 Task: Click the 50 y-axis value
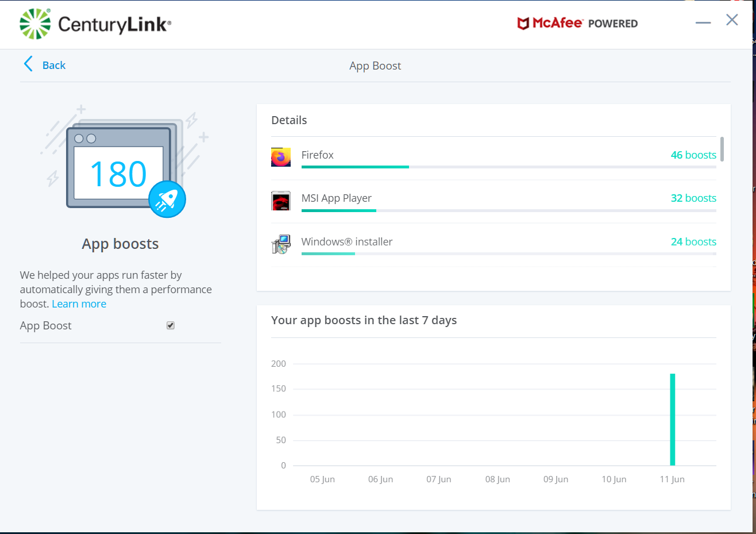[281, 440]
